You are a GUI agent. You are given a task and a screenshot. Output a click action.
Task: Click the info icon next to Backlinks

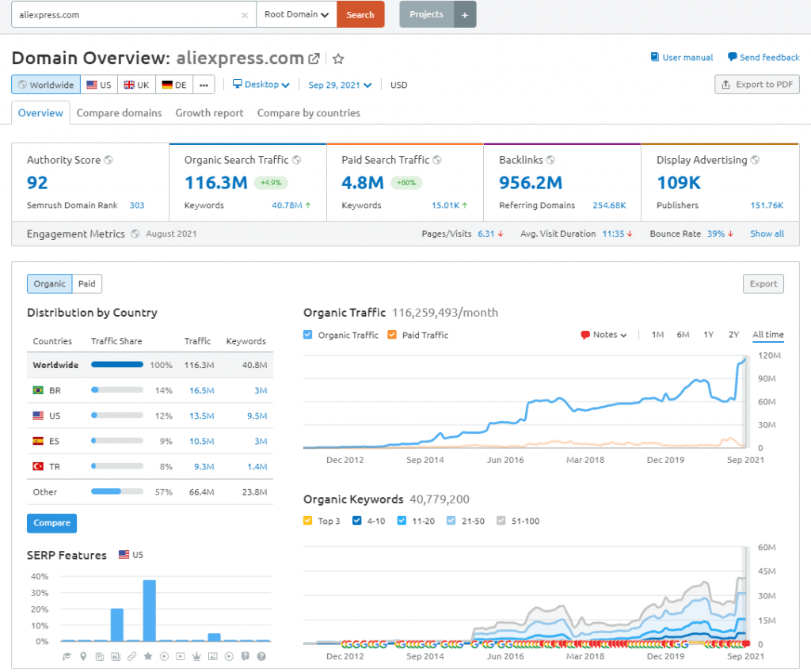550,160
